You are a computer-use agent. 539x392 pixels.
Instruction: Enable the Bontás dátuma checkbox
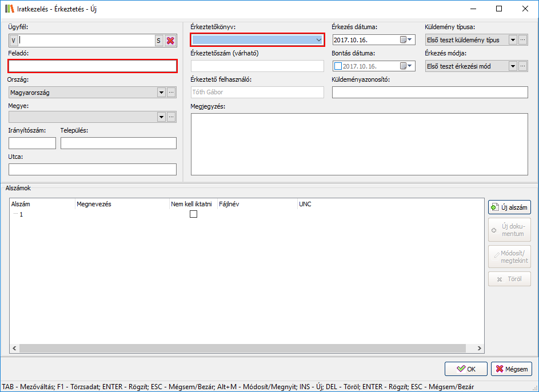(338, 66)
